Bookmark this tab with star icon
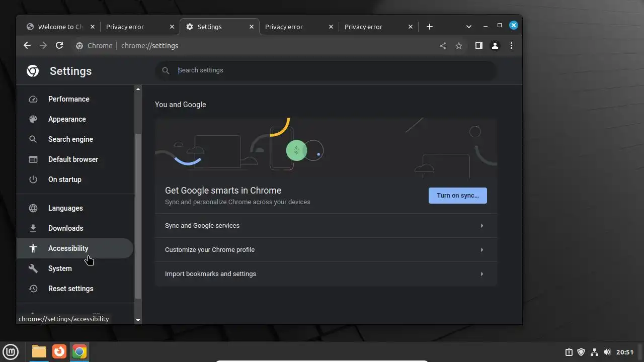Viewport: 644px width, 362px height. click(x=459, y=46)
